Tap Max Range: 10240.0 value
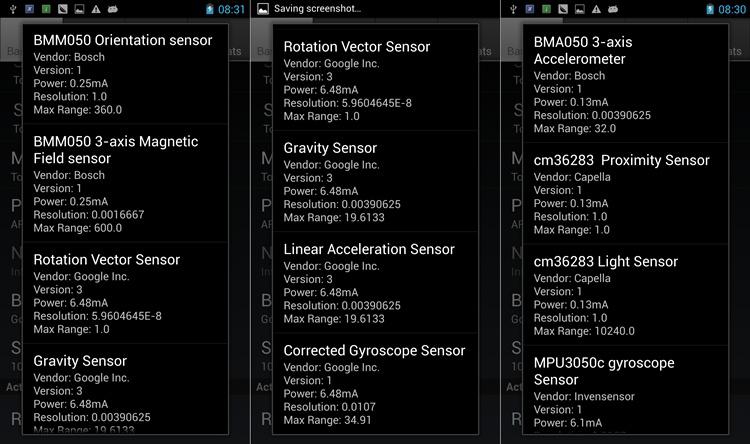Viewport: 750px width, 444px height. click(x=584, y=331)
